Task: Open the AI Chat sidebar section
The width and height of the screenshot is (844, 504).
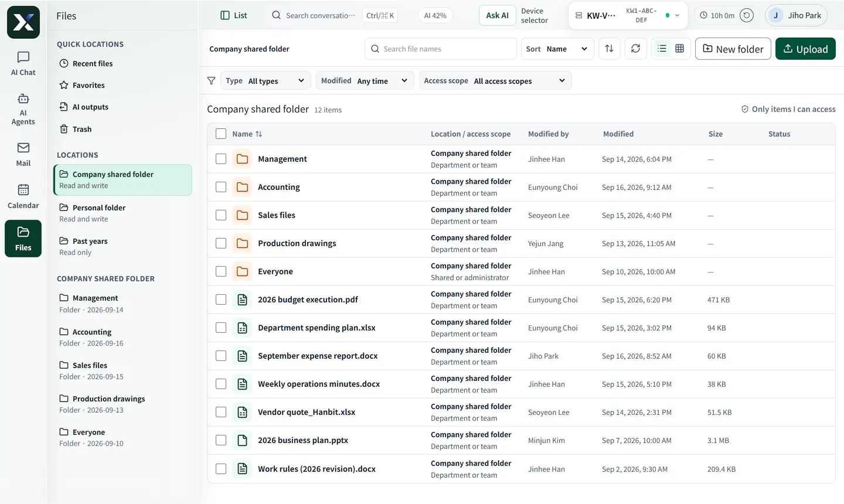Action: coord(23,64)
